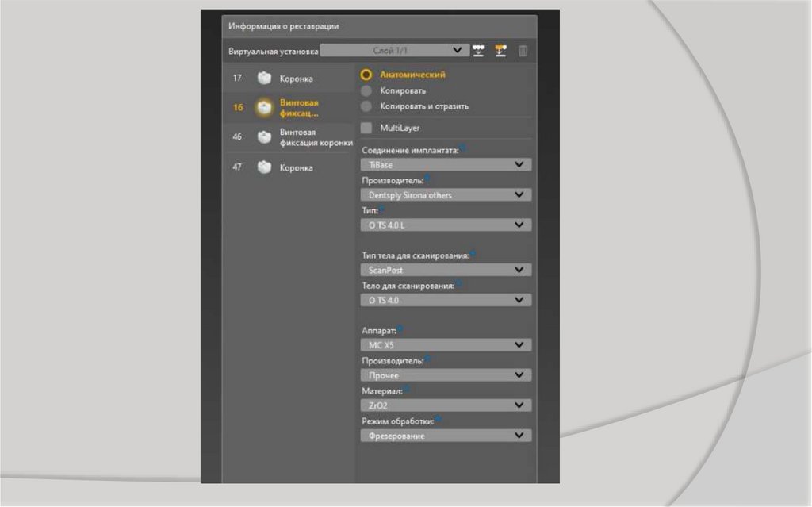
Task: Click blue info dot next to Материал
Action: point(407,389)
